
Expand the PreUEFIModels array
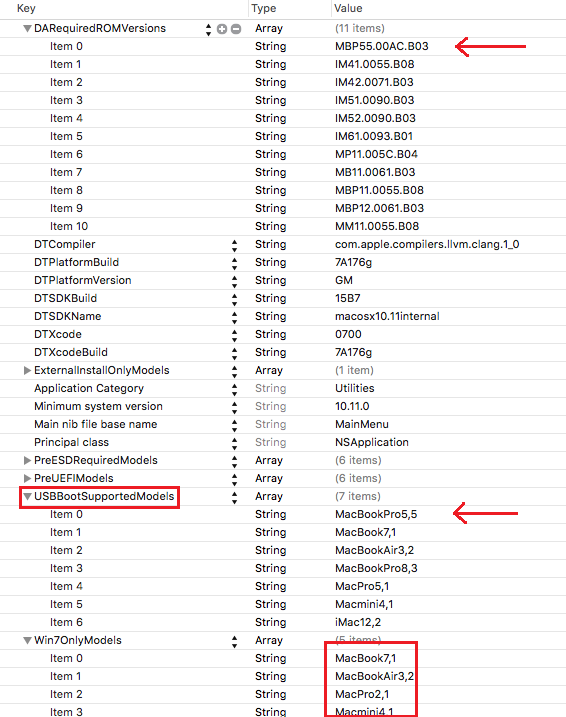(x=27, y=478)
